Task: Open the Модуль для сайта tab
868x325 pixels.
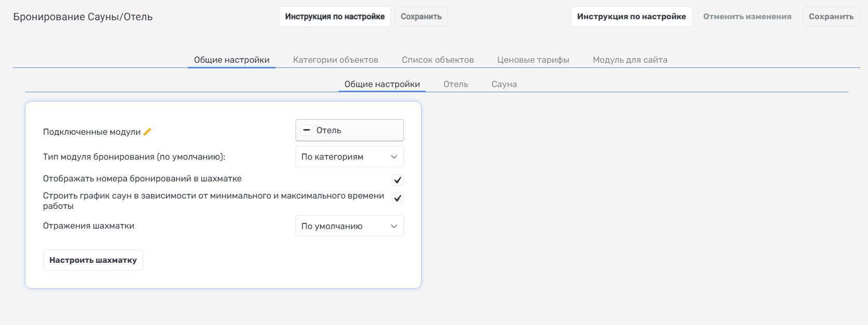Action: pyautogui.click(x=630, y=60)
